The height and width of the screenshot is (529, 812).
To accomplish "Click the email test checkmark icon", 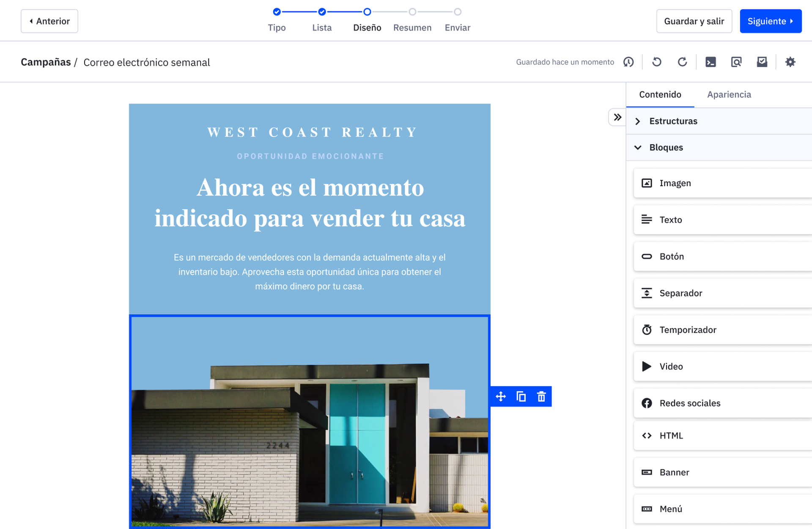I will (x=762, y=62).
